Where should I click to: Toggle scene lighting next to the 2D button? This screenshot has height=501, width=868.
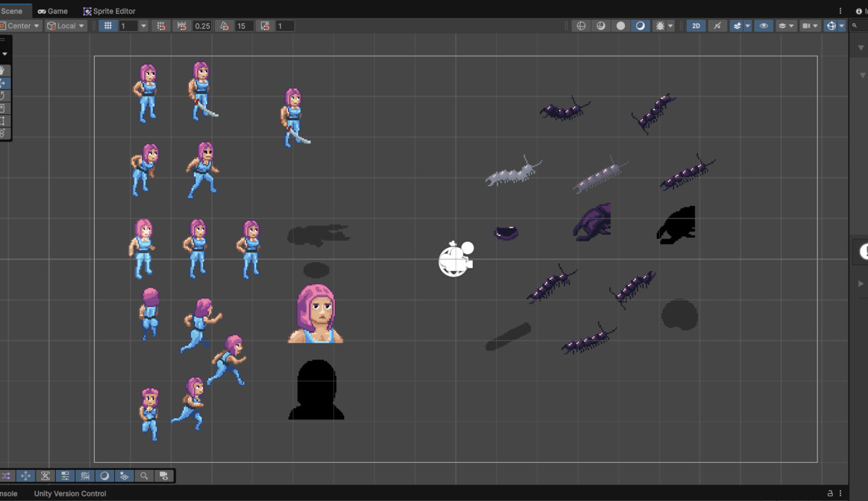(x=717, y=26)
